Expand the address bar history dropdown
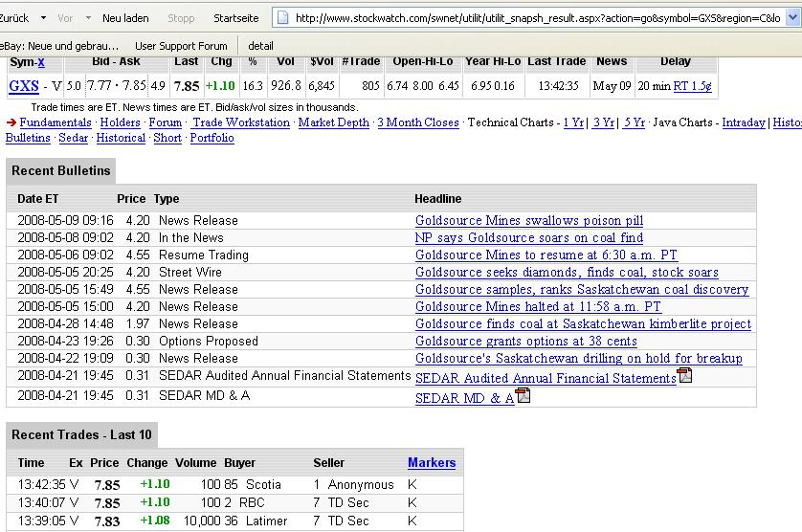This screenshot has height=532, width=802. (x=792, y=18)
